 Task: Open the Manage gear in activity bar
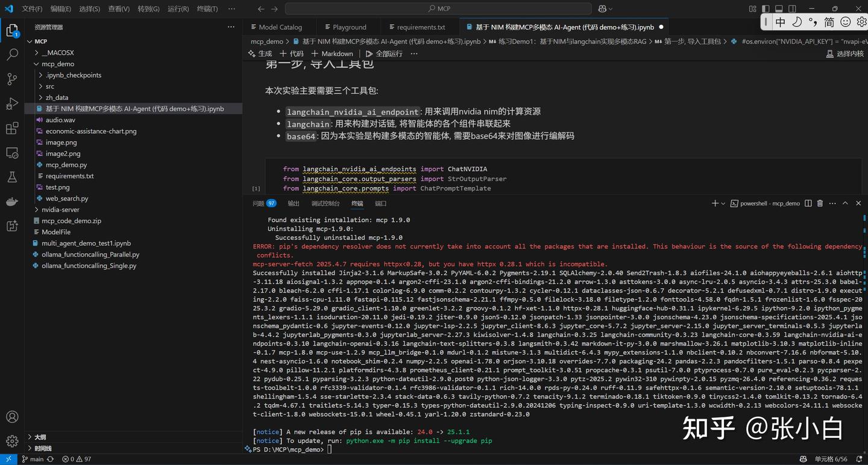[x=12, y=442]
